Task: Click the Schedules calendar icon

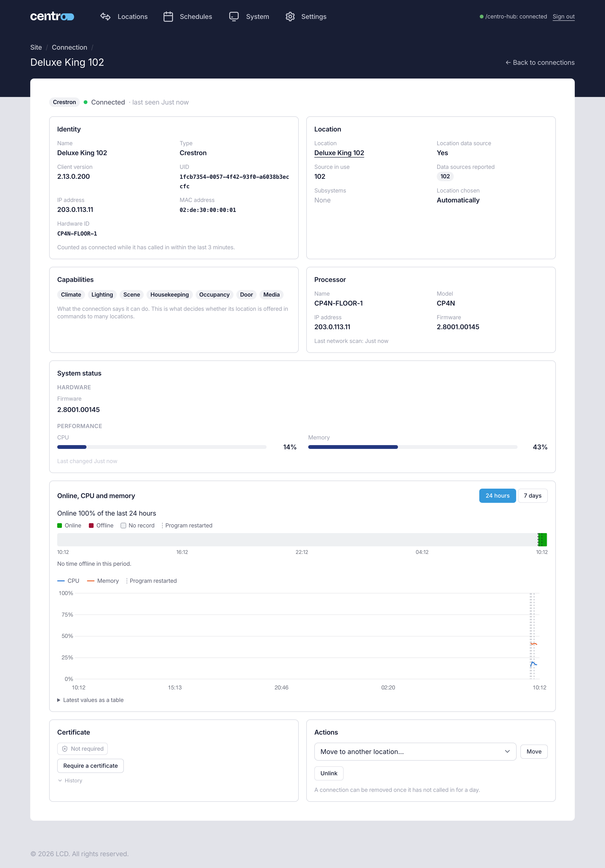Action: pyautogui.click(x=168, y=17)
